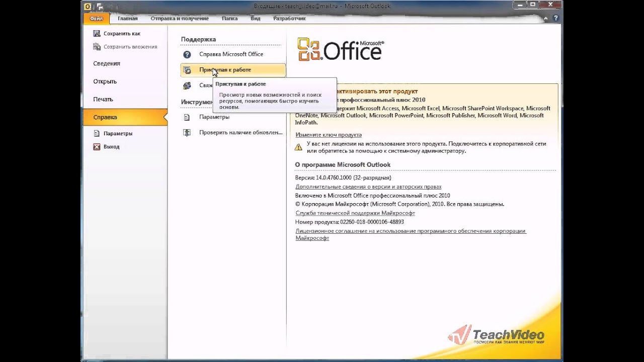Switch to the Главная ribbon tab

(x=128, y=19)
